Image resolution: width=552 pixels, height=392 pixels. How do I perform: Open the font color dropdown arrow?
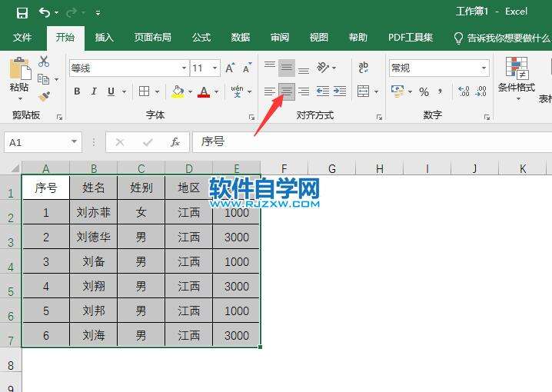point(217,91)
